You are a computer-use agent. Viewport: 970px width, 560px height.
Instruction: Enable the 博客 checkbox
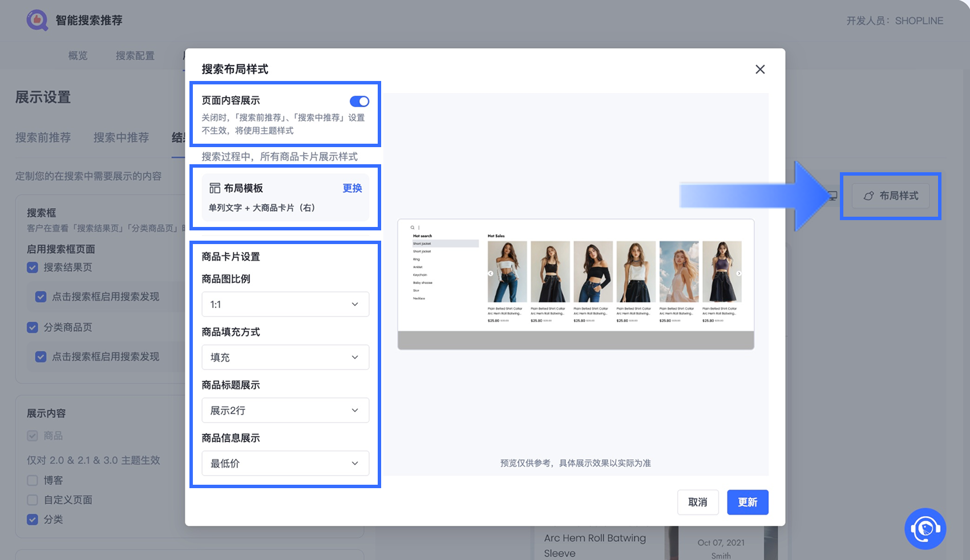pyautogui.click(x=33, y=481)
